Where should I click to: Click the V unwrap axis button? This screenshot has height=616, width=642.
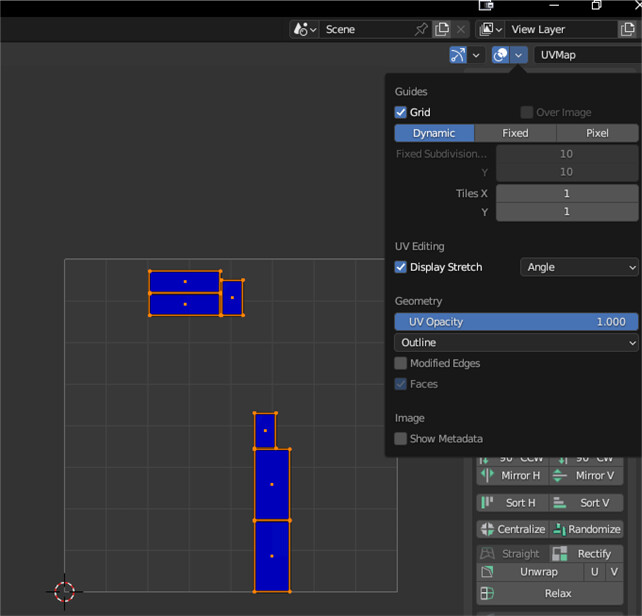tap(614, 572)
